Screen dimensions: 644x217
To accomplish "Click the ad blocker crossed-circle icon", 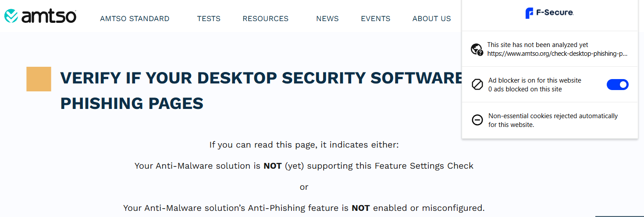I will [x=477, y=85].
